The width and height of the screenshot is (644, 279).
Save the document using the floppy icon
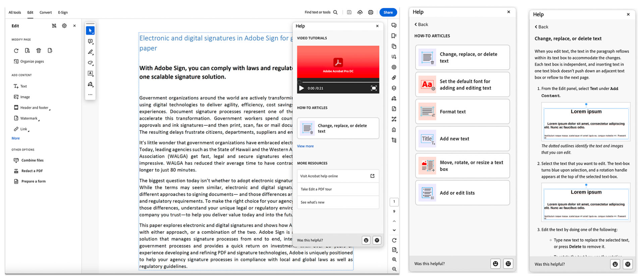click(x=349, y=12)
